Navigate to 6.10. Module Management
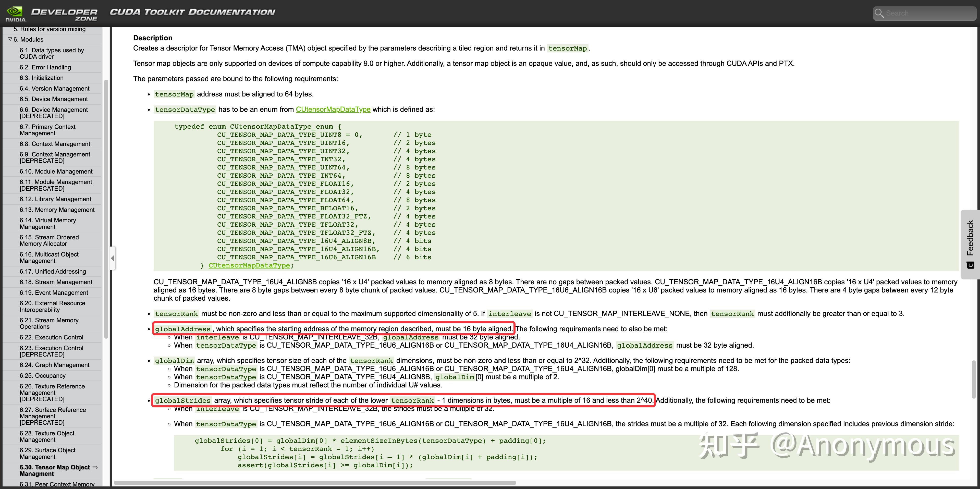980x489 pixels. [x=56, y=172]
